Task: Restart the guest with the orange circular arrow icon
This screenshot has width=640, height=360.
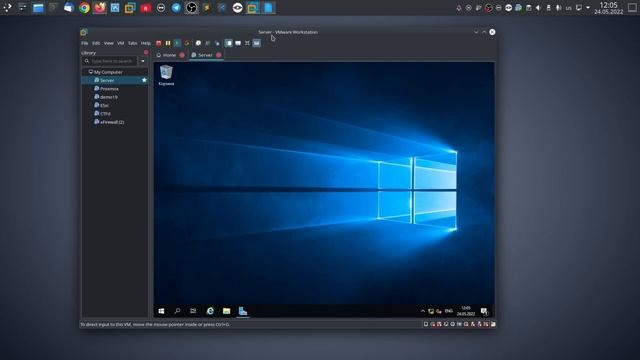Action: coord(187,43)
